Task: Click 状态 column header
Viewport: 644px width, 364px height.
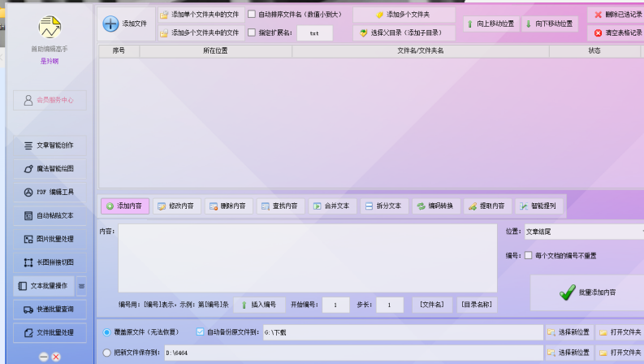Action: 594,51
